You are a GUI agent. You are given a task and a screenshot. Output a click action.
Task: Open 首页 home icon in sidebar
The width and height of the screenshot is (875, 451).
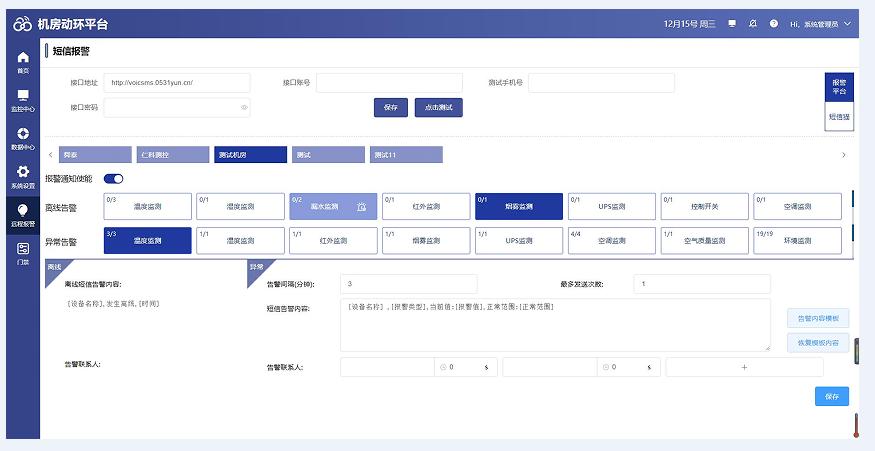tap(23, 62)
